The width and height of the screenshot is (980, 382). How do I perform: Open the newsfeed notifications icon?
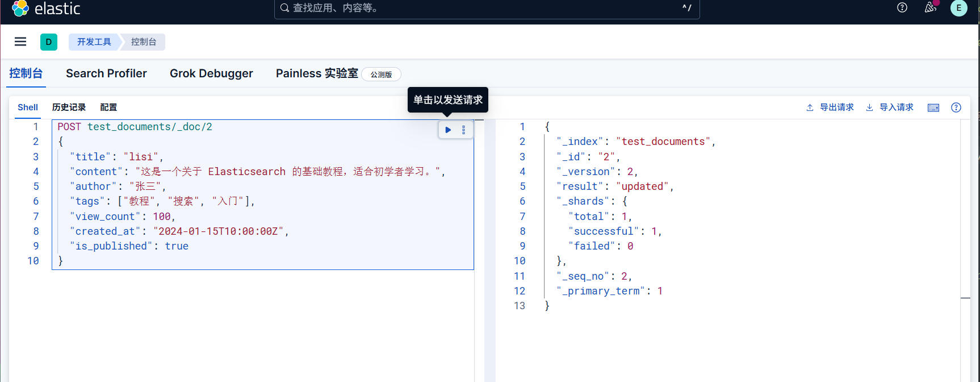930,8
